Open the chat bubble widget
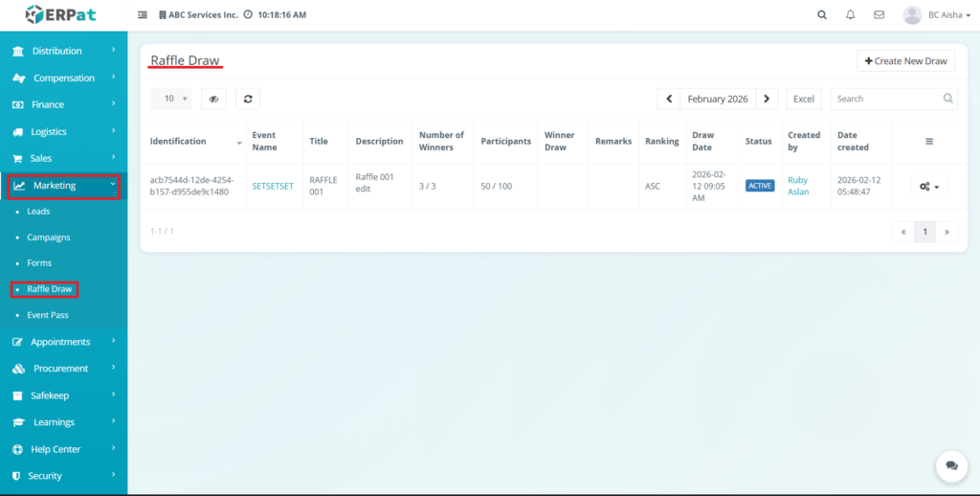The height and width of the screenshot is (496, 980). pos(951,465)
